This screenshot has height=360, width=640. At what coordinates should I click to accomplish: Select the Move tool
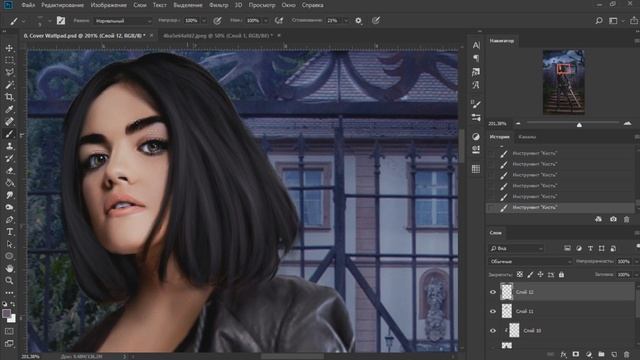9,48
